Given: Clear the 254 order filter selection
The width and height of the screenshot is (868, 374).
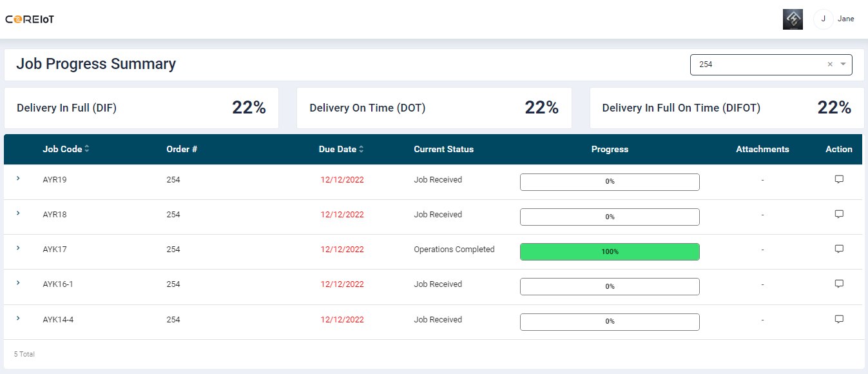Looking at the screenshot, I should pyautogui.click(x=829, y=64).
